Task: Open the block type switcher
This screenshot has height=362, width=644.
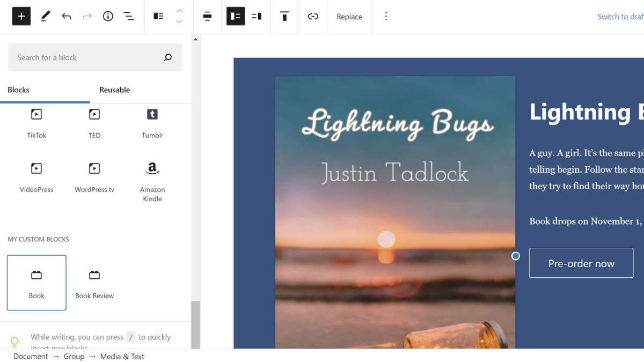Action: coord(158,16)
